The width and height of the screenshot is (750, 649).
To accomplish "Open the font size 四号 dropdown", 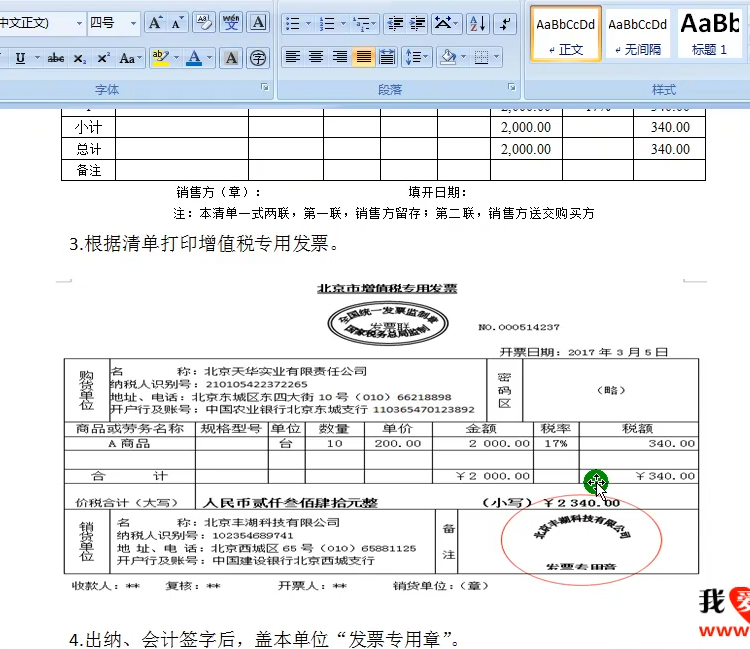I will (x=133, y=23).
